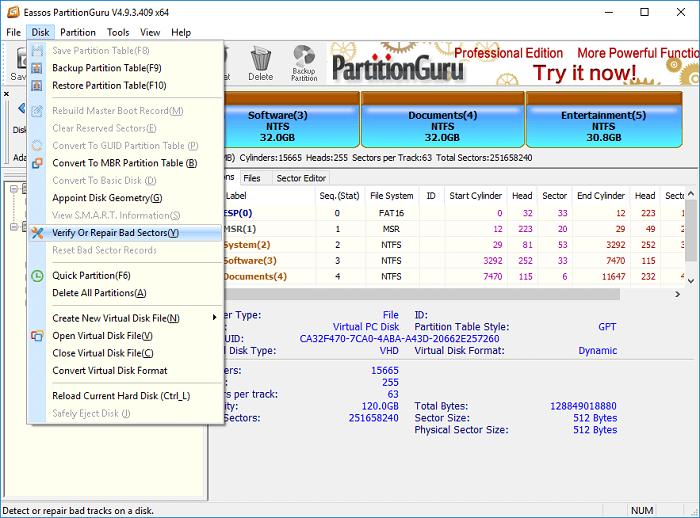The height and width of the screenshot is (518, 700).
Task: Select the MSR(1) partition row
Action: click(x=453, y=229)
